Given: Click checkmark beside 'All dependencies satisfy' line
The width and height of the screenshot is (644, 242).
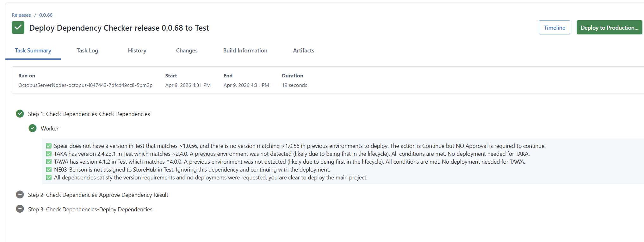Looking at the screenshot, I should 49,178.
